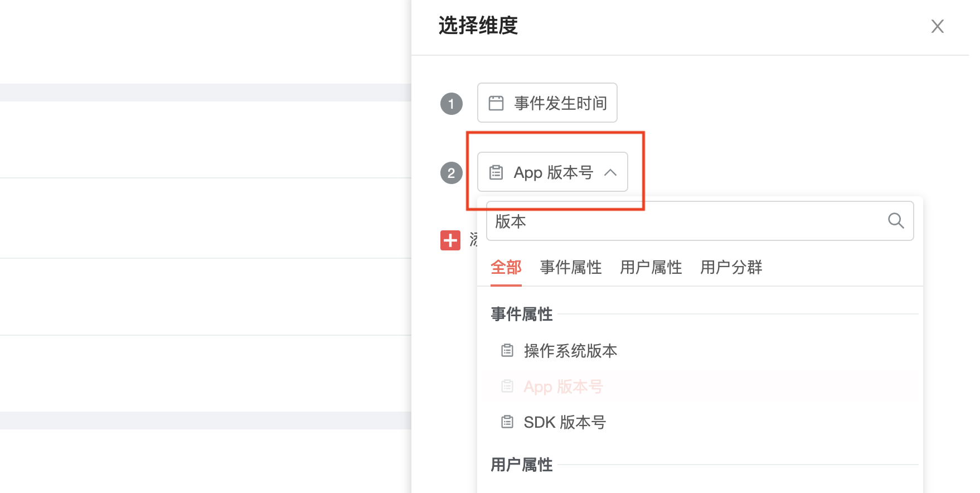Switch to the 用户分群 tab
The width and height of the screenshot is (980, 493).
click(x=731, y=268)
